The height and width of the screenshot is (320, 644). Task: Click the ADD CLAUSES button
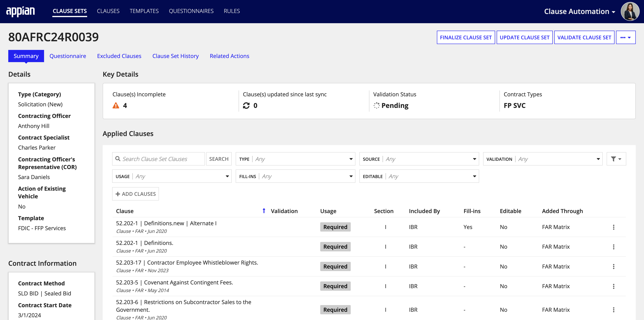(x=136, y=194)
